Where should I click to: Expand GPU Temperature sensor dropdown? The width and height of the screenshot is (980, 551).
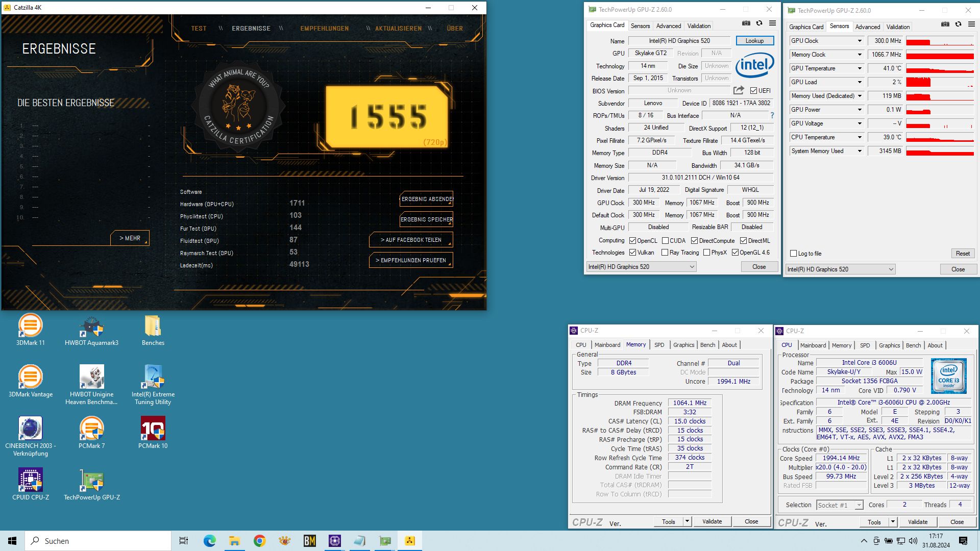click(860, 68)
